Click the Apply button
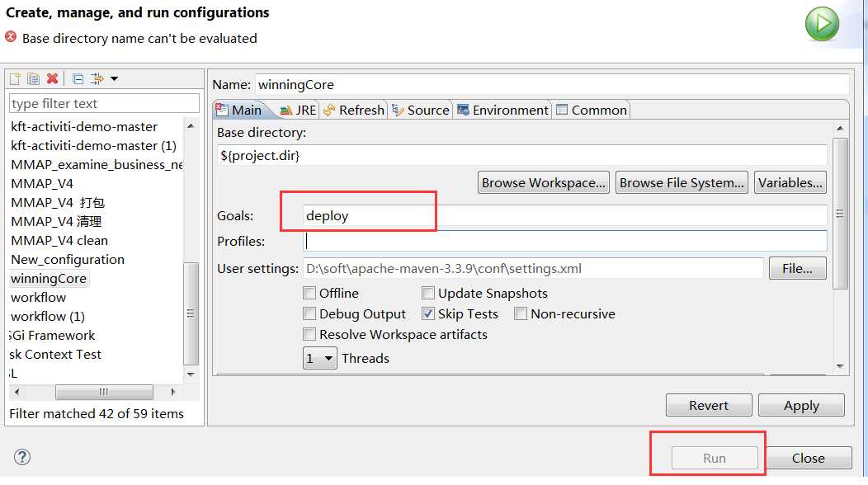The height and width of the screenshot is (485, 868). click(x=801, y=405)
